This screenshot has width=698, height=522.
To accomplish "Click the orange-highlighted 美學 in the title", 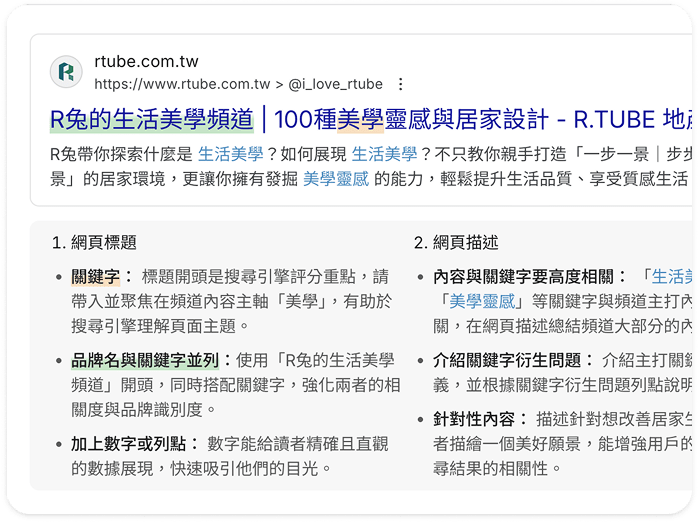I will tap(361, 120).
